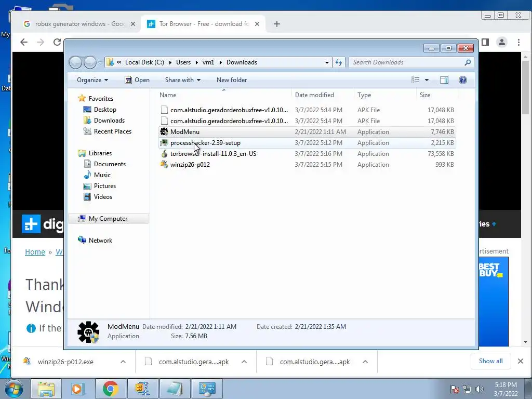Viewport: 532px width, 399px height.
Task: Switch to Chrome from the taskbar
Action: [110, 389]
